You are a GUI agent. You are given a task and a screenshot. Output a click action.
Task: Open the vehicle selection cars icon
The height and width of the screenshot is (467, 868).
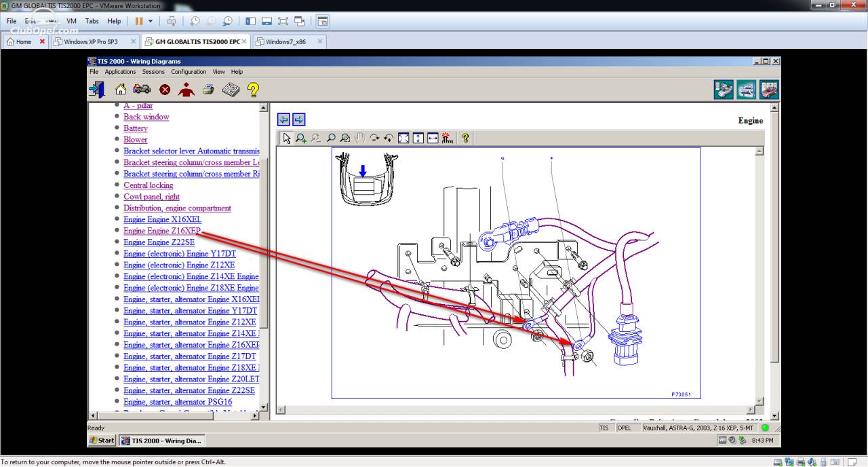click(142, 89)
